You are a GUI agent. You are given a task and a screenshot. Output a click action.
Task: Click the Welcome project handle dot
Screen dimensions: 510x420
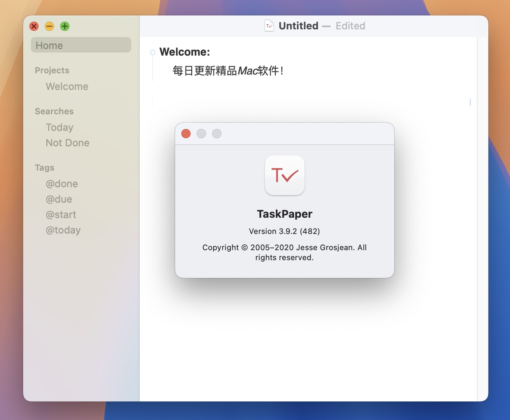click(x=153, y=52)
